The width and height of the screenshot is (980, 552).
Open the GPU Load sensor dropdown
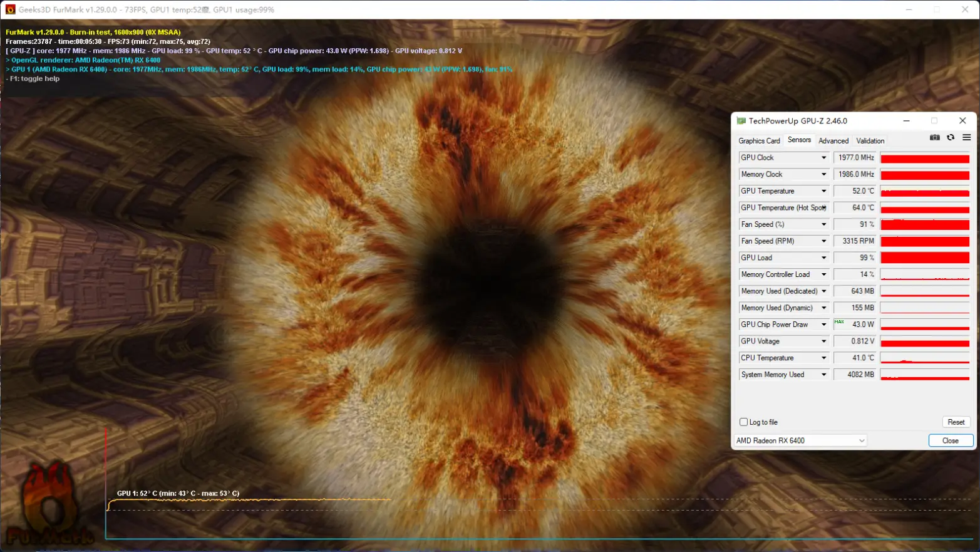click(x=823, y=258)
